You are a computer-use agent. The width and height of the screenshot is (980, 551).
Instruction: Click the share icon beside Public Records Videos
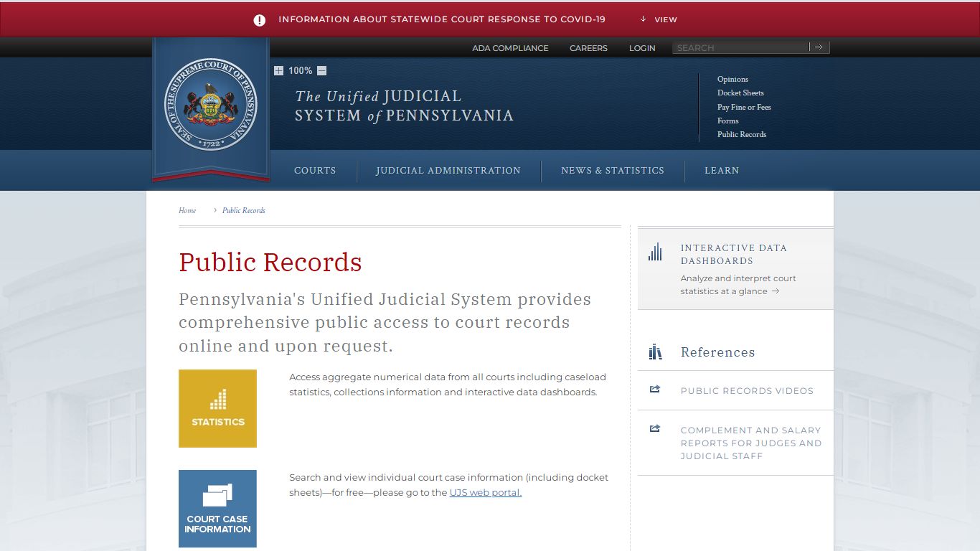pyautogui.click(x=655, y=389)
